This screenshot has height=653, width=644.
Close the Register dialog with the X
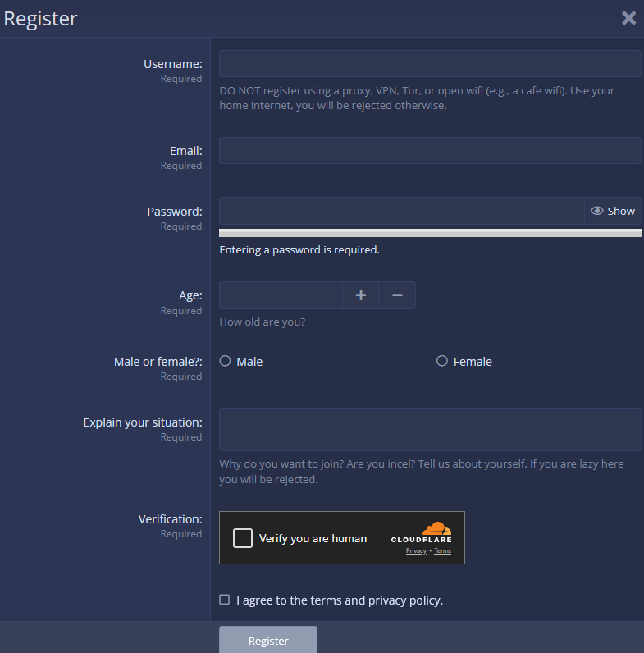628,18
